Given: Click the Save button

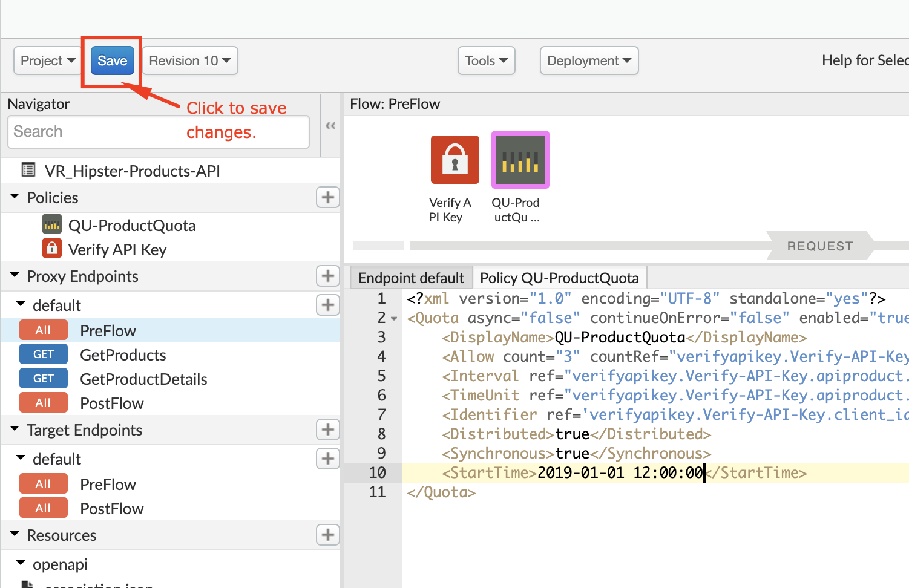Looking at the screenshot, I should coord(113,60).
